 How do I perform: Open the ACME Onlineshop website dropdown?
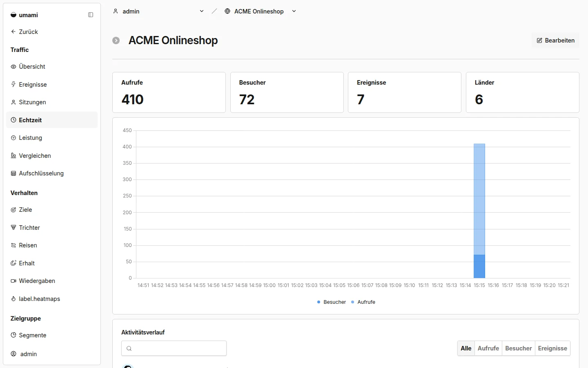pyautogui.click(x=261, y=11)
